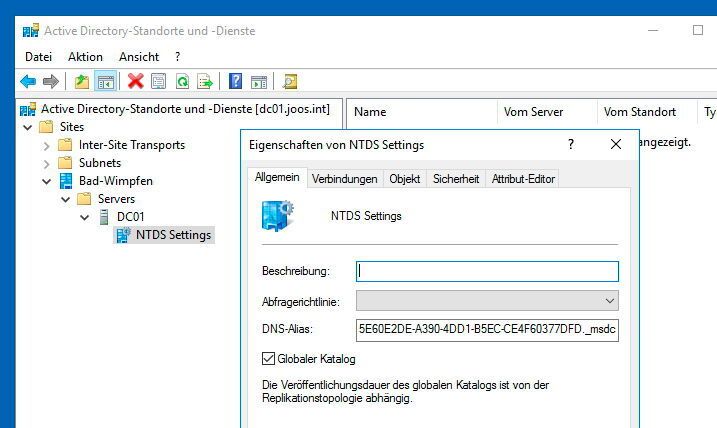Click the root node icon in the tree
Viewport: 717px width, 428px height.
point(28,109)
